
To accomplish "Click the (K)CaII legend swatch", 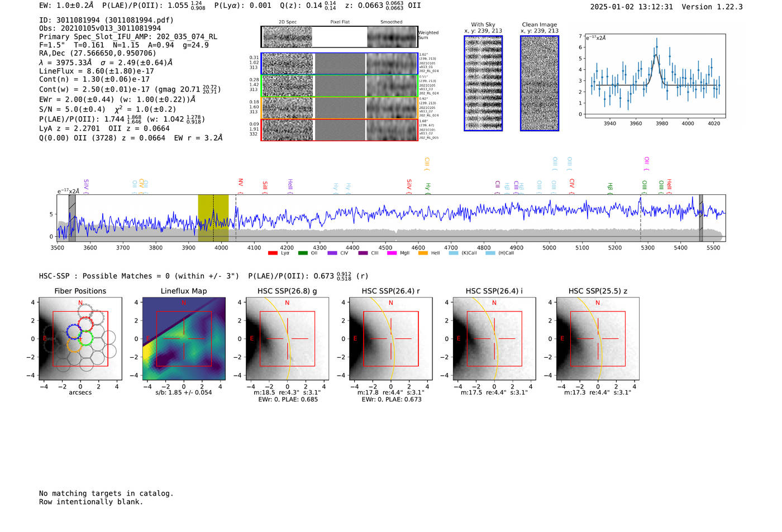I will point(454,253).
